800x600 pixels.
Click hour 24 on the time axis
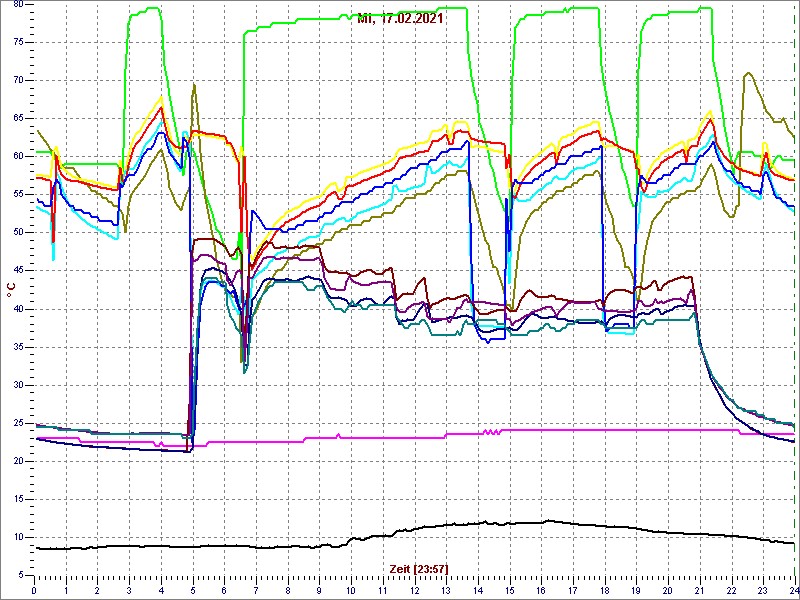794,590
